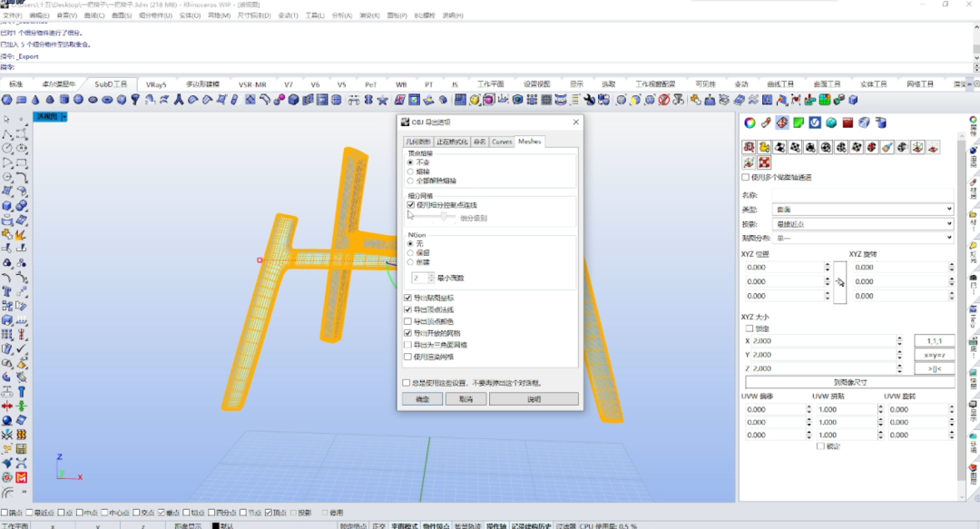Enable 使用渲染网格 checkbox

click(x=408, y=357)
